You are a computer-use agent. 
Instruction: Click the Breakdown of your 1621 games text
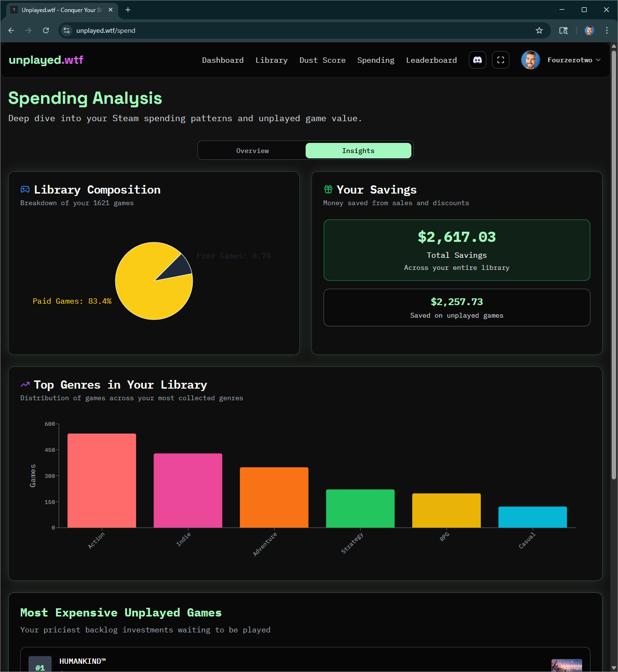pyautogui.click(x=77, y=203)
